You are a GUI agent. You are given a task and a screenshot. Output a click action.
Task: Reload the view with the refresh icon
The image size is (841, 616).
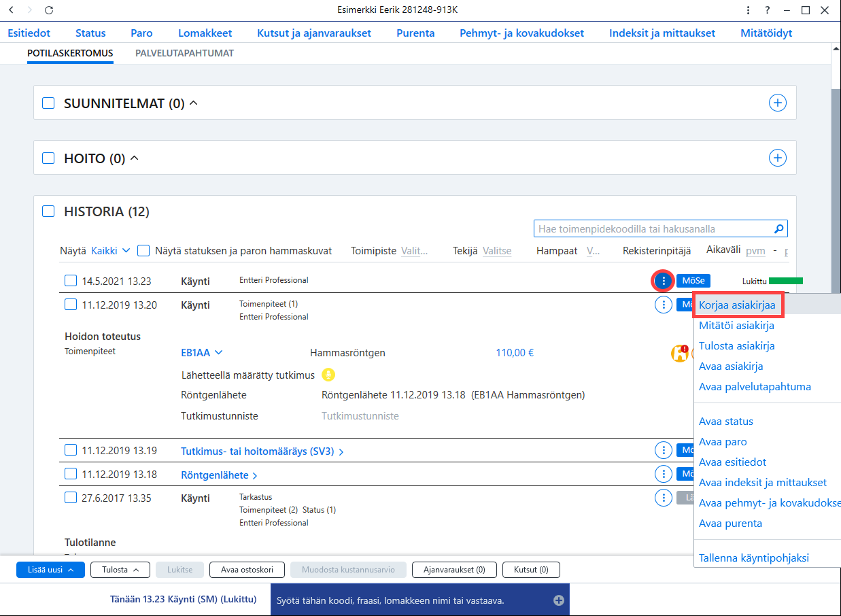click(x=48, y=10)
